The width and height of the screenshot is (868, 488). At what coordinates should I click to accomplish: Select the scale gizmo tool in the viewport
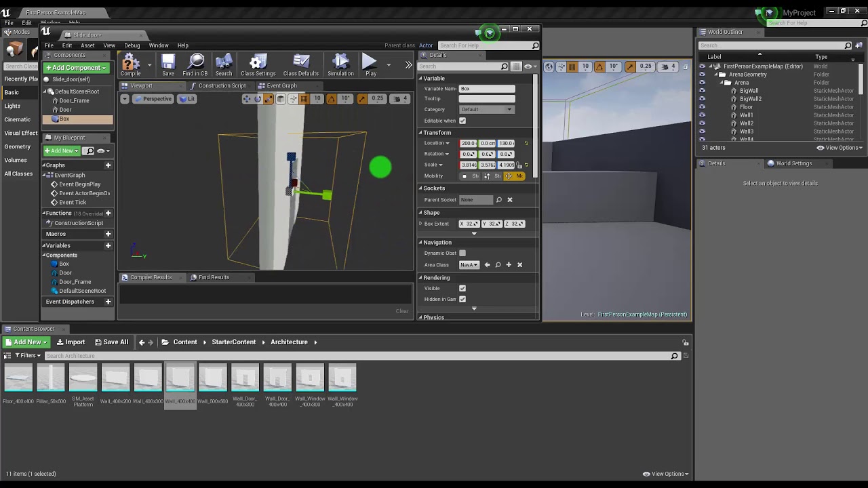coord(269,99)
